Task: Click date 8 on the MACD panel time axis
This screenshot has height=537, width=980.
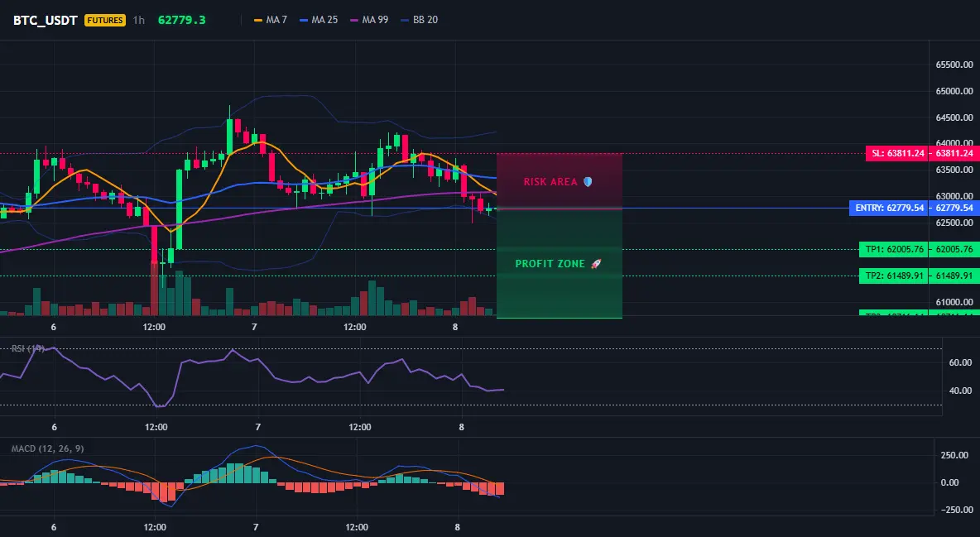Action: pos(458,528)
